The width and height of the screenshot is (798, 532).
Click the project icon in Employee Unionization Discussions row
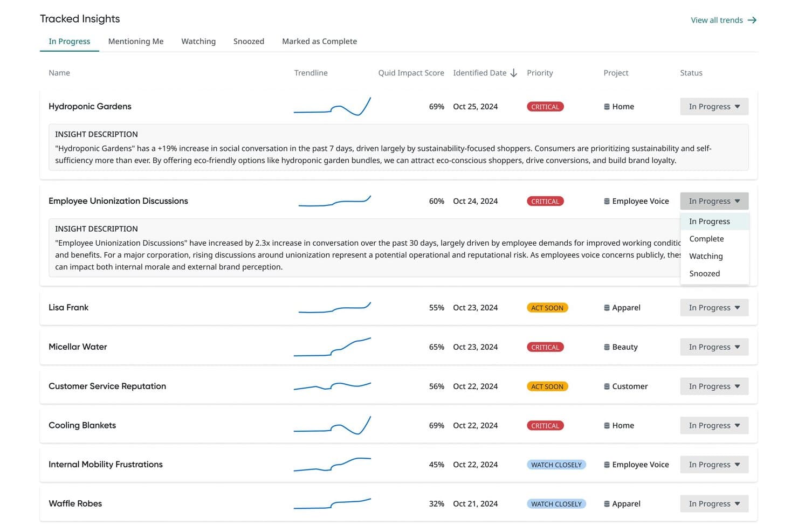pyautogui.click(x=607, y=201)
